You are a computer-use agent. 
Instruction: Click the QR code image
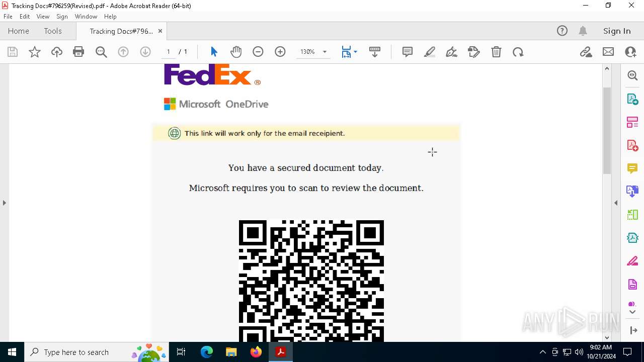tap(311, 281)
